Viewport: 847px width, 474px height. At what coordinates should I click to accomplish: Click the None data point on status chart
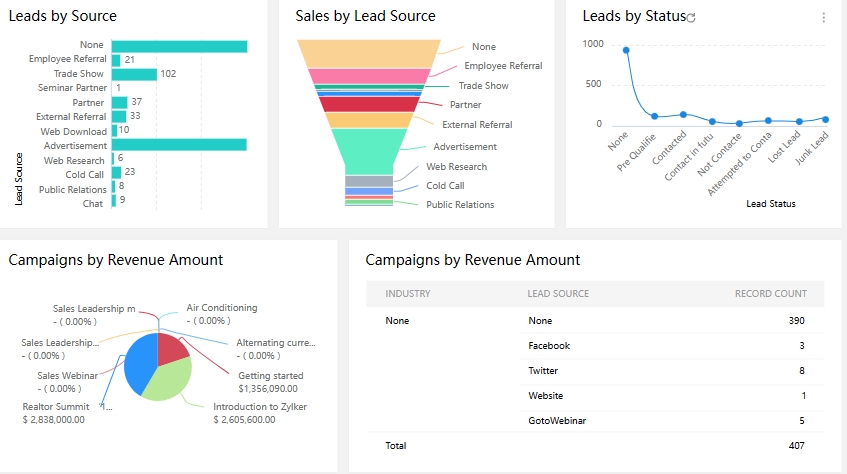coord(626,50)
